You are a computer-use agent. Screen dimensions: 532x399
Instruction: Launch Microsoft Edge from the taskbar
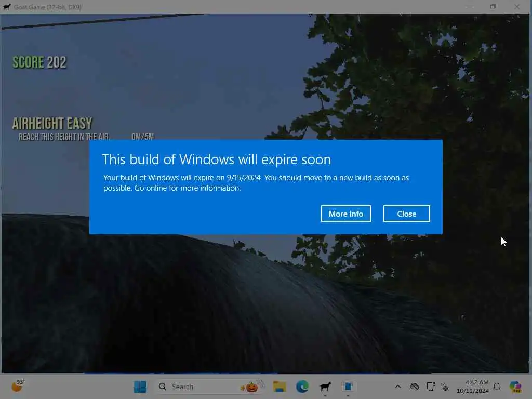(x=302, y=387)
